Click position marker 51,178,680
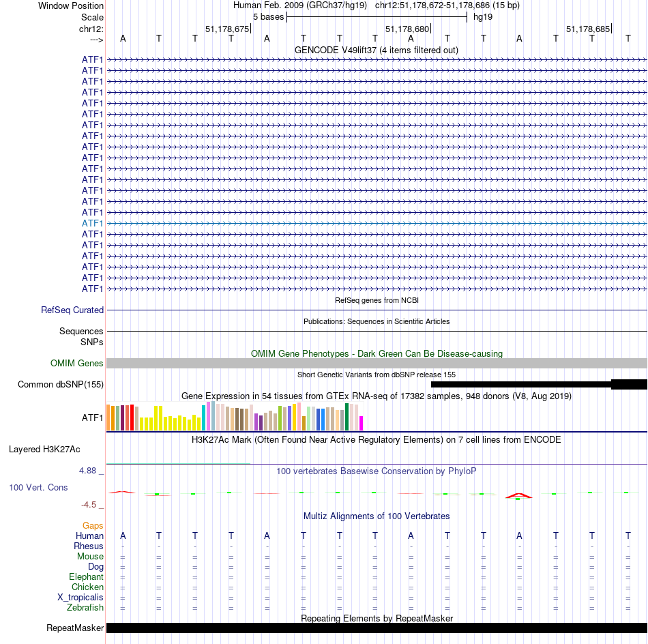648x644 pixels. (407, 29)
